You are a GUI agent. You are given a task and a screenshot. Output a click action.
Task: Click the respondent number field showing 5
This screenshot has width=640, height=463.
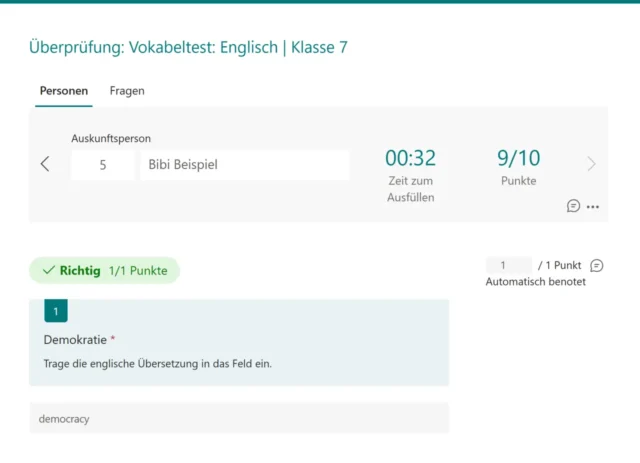click(x=103, y=165)
